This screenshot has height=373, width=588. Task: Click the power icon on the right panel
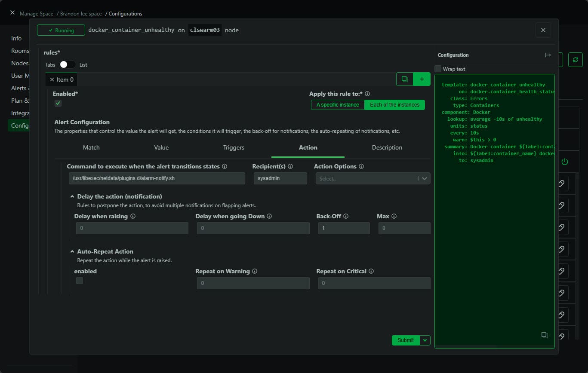566,161
